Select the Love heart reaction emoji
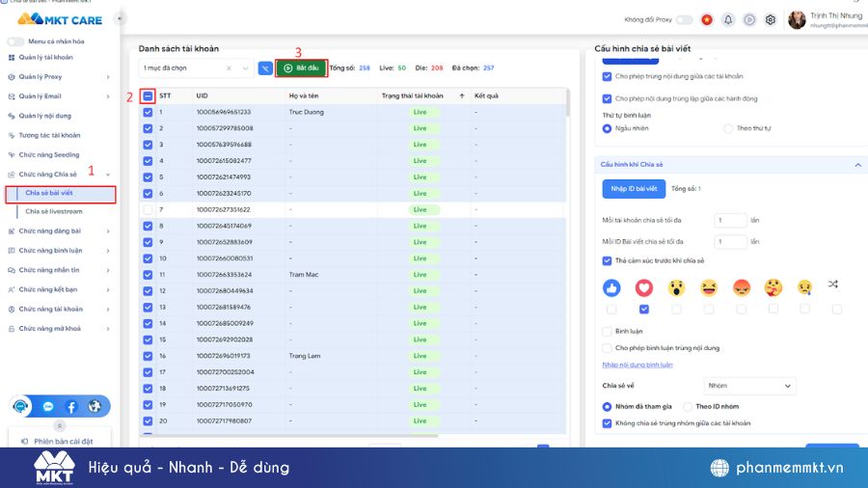 (x=644, y=287)
